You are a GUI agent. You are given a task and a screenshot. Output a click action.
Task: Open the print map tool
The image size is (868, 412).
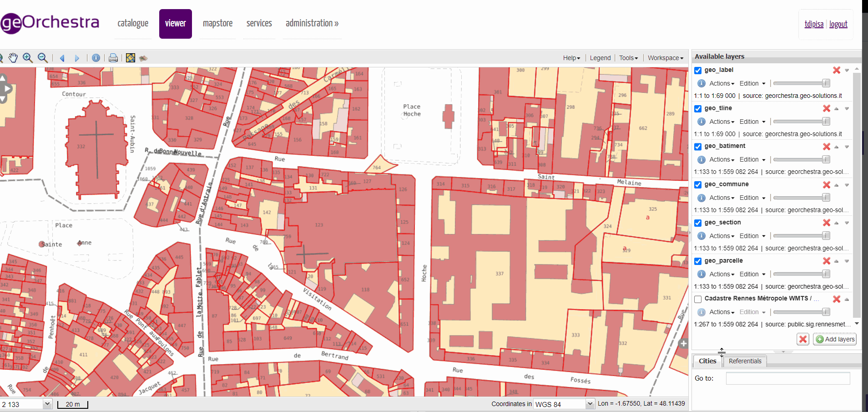click(113, 58)
